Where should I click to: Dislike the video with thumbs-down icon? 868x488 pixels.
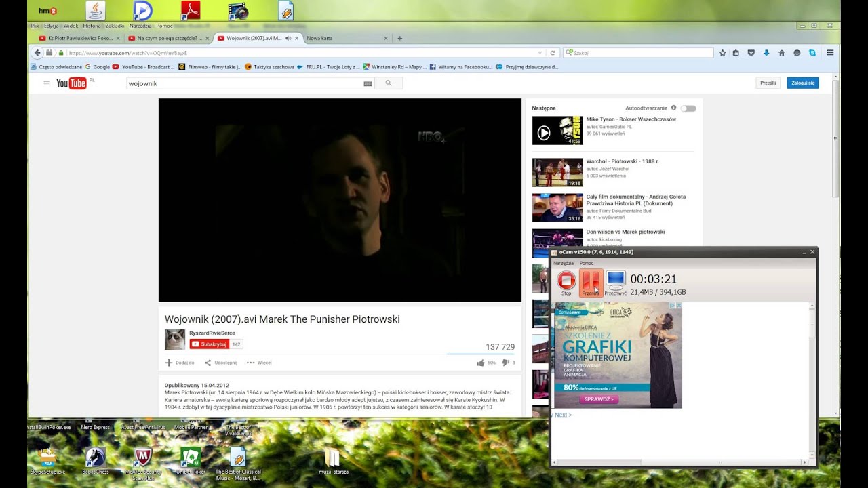(505, 363)
